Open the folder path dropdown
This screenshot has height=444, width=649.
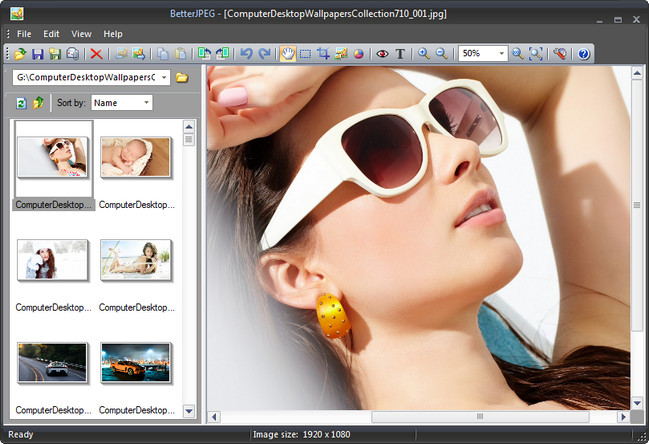[163, 77]
